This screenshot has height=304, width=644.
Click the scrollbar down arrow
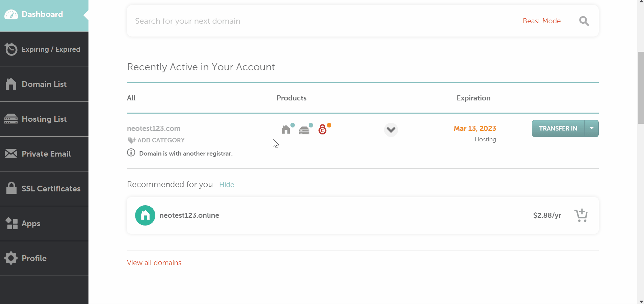(641, 301)
